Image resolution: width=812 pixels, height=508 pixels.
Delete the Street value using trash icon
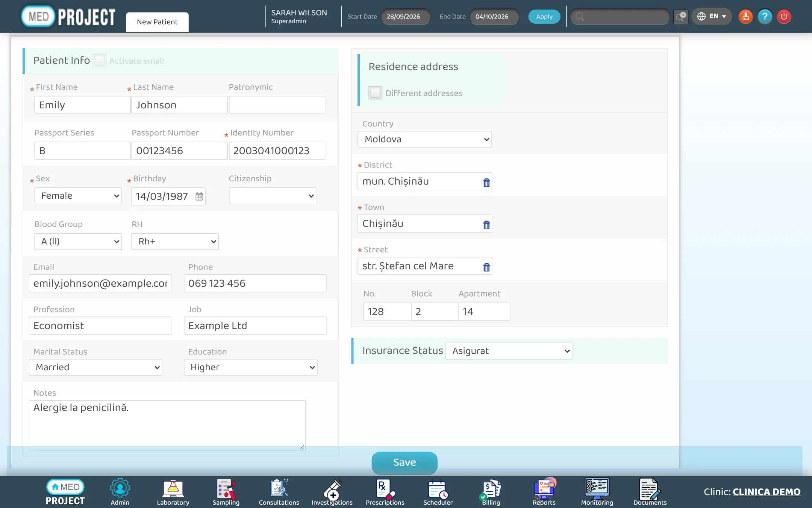[x=486, y=267]
